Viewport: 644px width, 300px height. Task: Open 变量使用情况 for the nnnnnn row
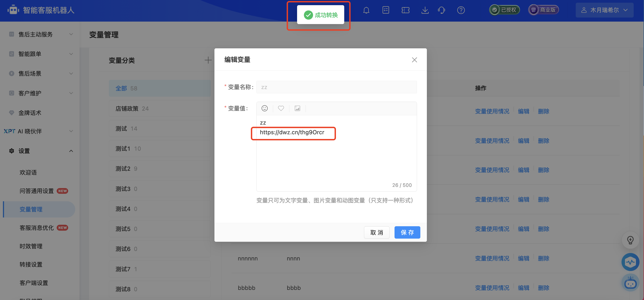(492, 258)
